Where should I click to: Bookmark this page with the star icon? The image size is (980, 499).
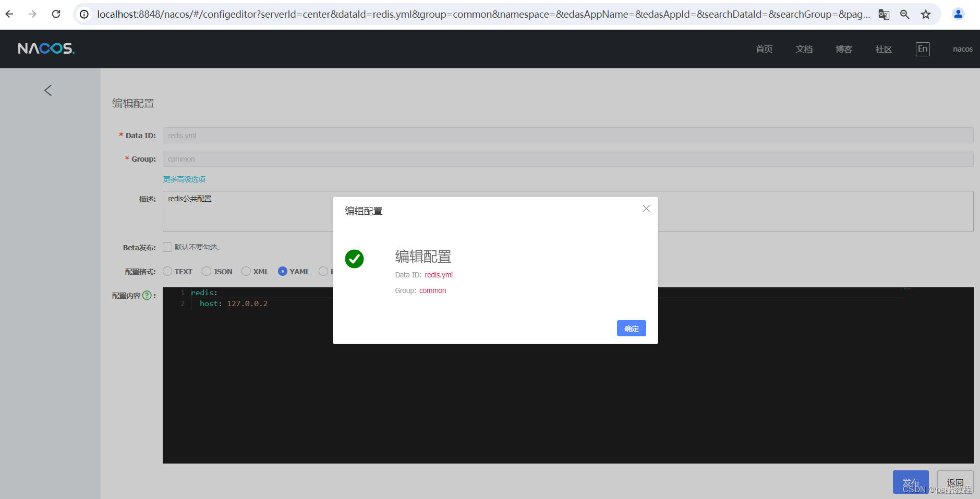[x=926, y=14]
